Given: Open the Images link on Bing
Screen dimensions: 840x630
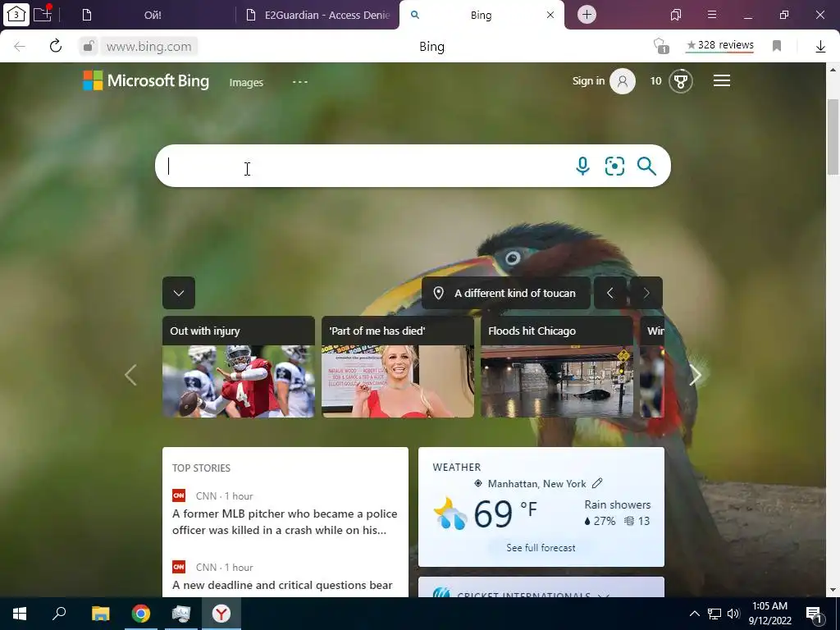Looking at the screenshot, I should (246, 83).
